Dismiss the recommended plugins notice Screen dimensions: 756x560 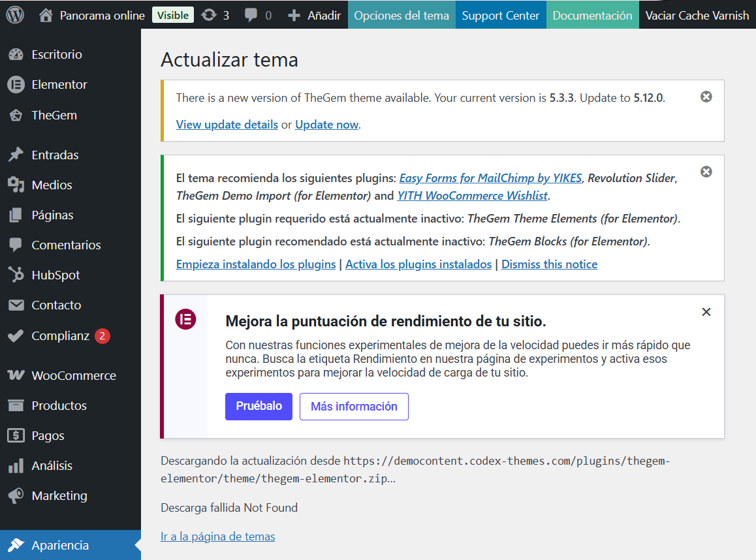[706, 172]
